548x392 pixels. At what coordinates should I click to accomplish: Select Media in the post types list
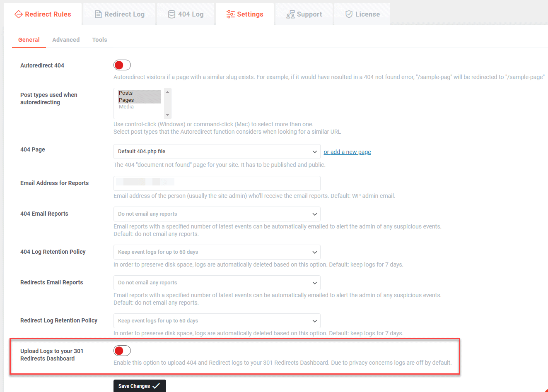point(126,106)
